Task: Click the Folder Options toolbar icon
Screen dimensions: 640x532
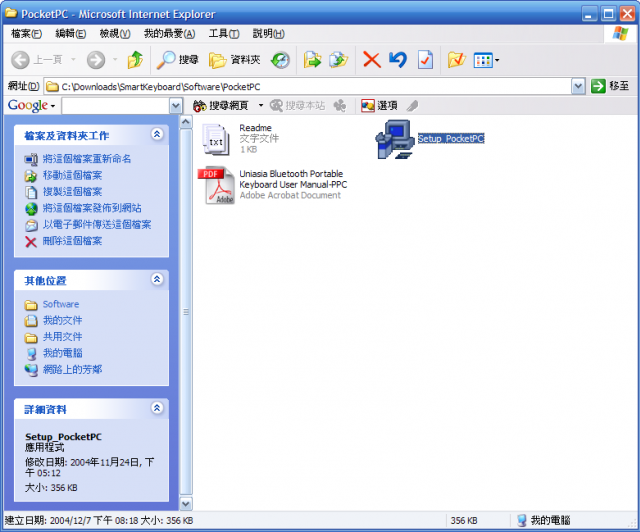Action: tap(456, 60)
